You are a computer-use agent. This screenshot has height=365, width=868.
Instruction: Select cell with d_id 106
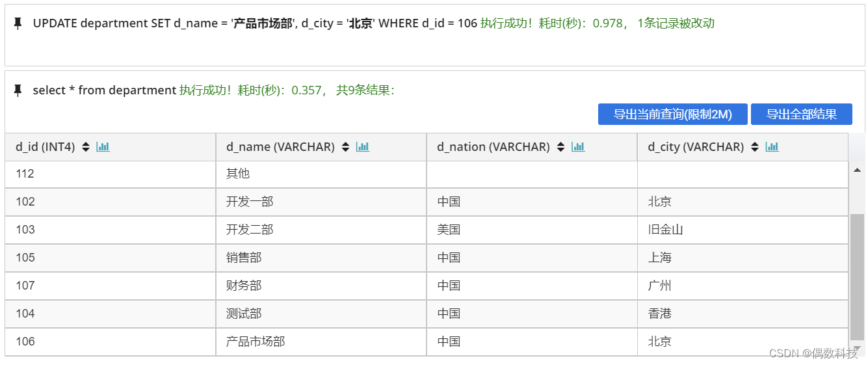point(111,342)
